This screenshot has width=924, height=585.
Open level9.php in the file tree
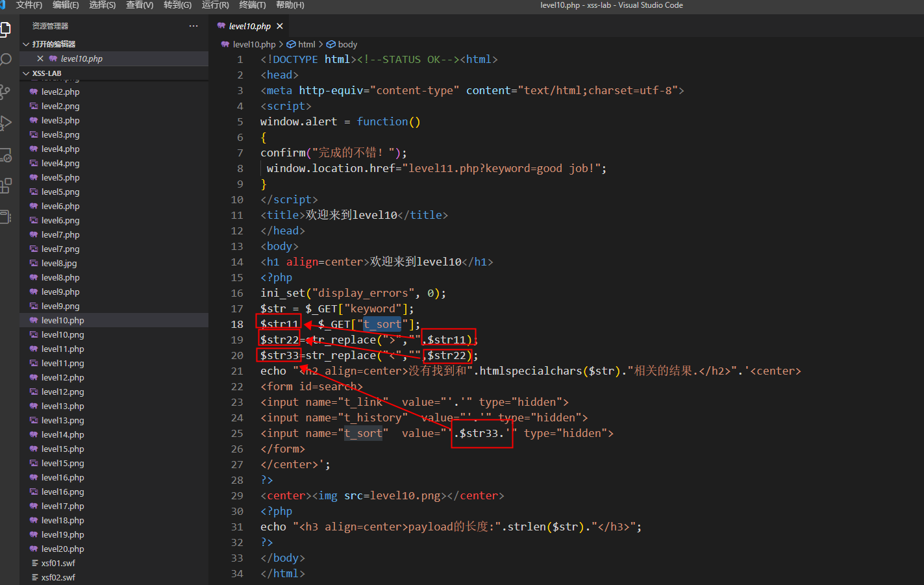[x=60, y=292]
